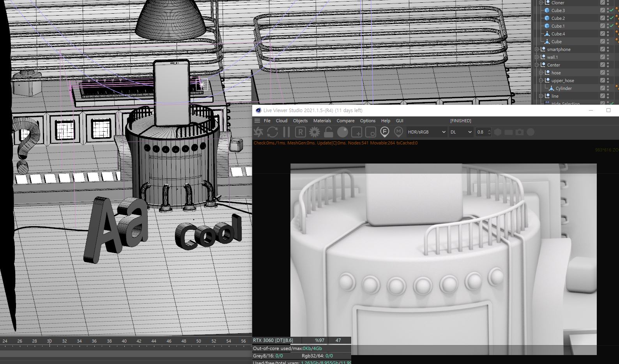Click the smartphone null object icon

543,49
